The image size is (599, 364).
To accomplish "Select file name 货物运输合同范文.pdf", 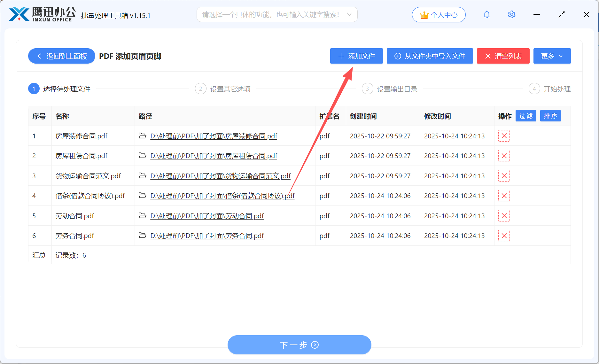I will (88, 176).
